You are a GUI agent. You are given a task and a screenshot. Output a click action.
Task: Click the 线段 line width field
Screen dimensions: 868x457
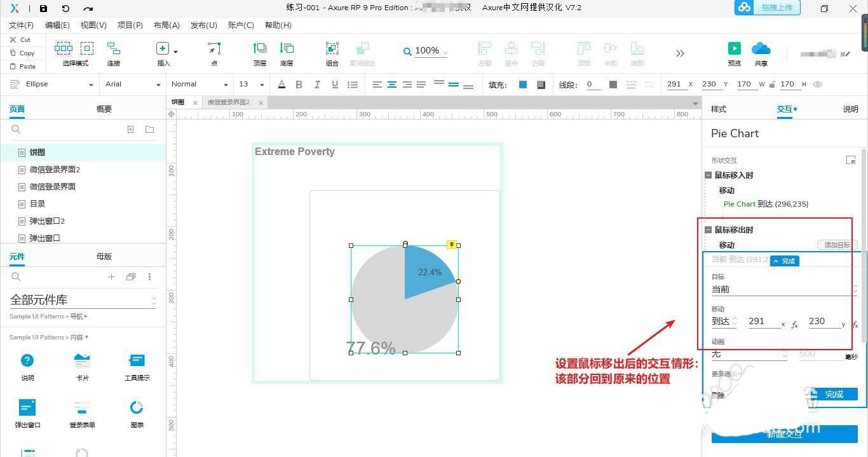pyautogui.click(x=593, y=84)
